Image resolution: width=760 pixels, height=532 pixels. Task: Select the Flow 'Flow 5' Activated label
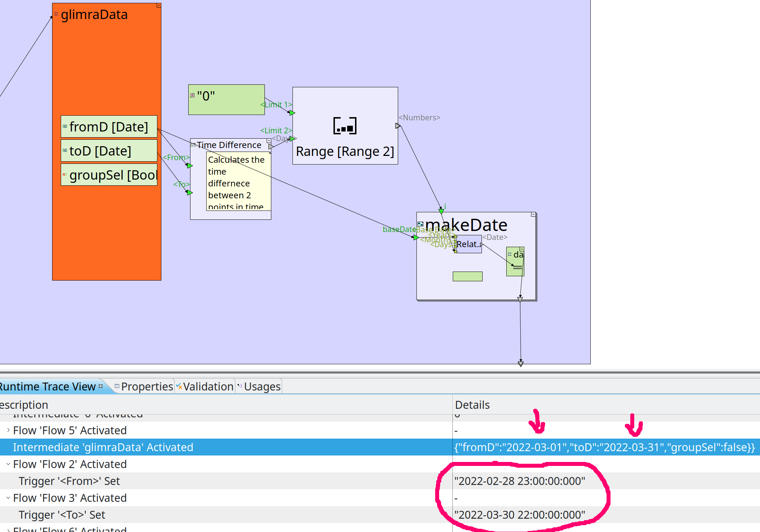(x=70, y=430)
